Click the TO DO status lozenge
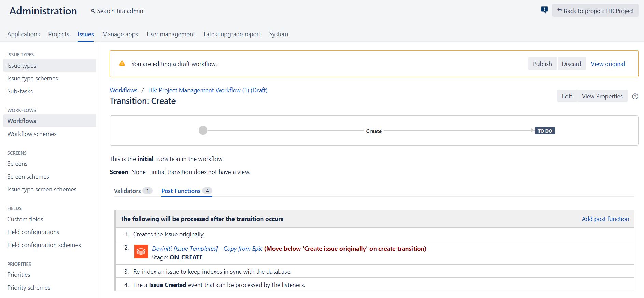 pos(545,131)
